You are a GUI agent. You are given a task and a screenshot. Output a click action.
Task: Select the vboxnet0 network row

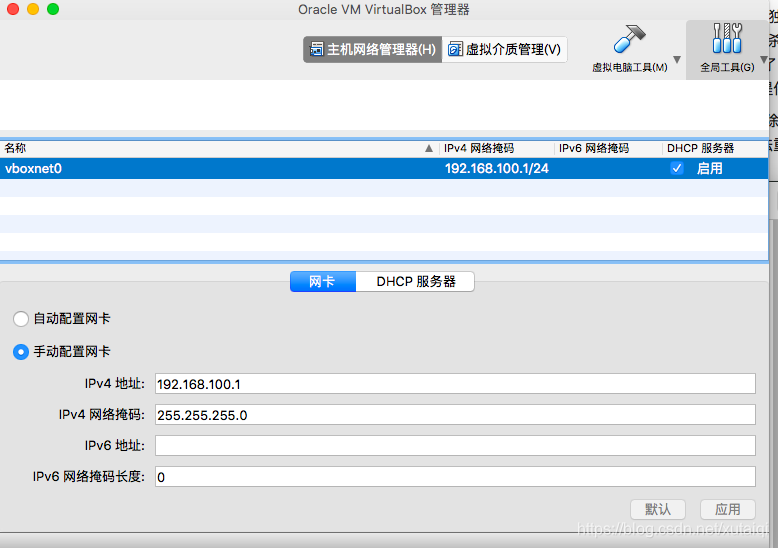coord(384,168)
